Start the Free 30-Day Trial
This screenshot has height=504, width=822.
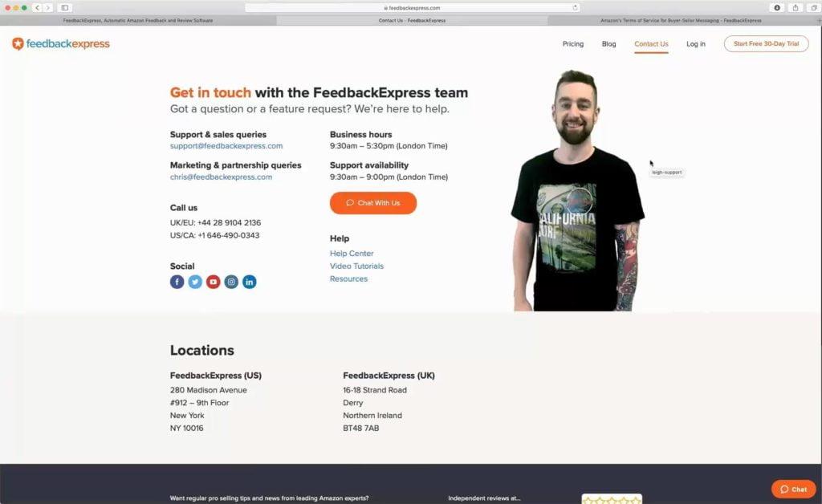pos(766,44)
